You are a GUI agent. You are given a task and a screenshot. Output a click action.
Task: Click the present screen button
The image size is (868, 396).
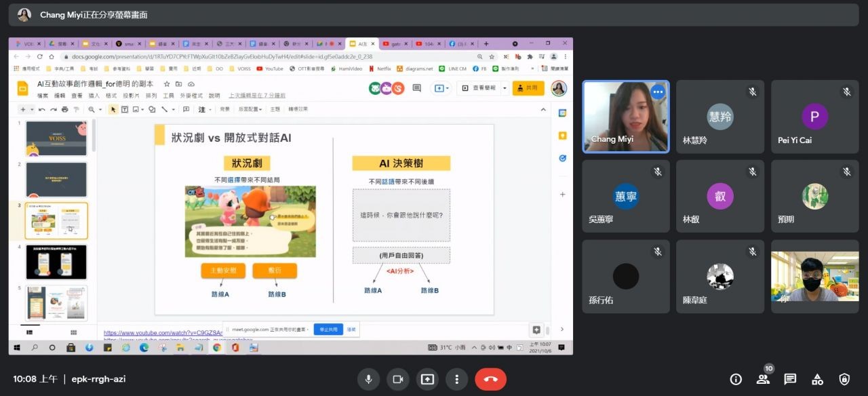(427, 379)
